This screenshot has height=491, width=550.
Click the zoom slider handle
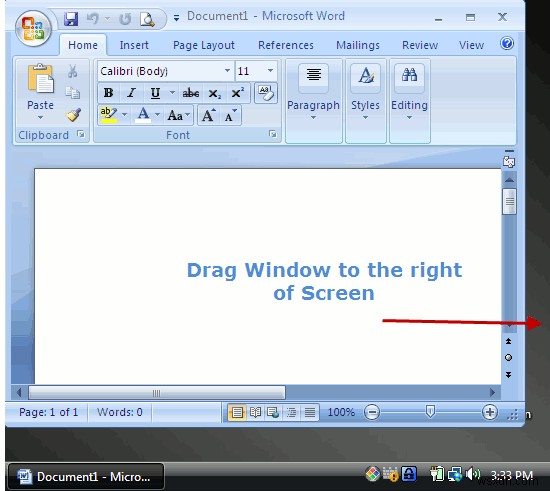pyautogui.click(x=430, y=411)
